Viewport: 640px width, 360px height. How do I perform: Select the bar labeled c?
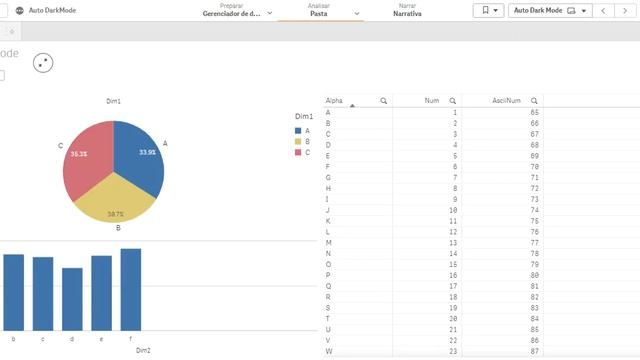(x=43, y=294)
